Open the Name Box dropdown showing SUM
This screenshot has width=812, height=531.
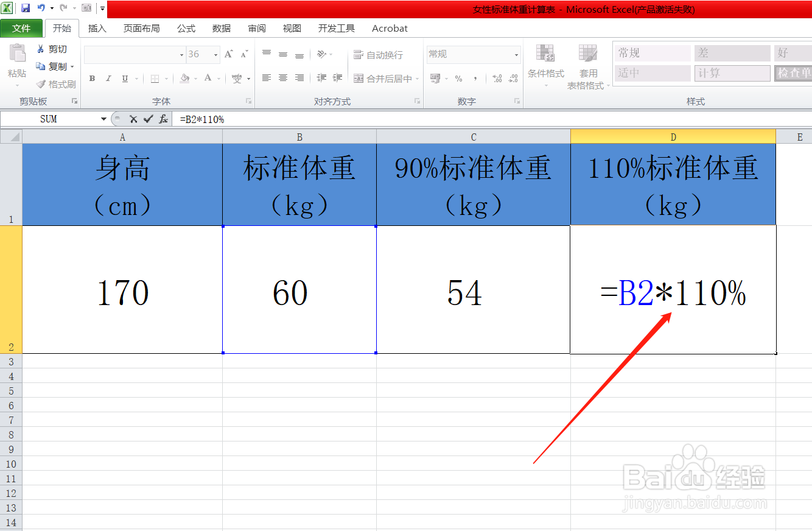click(x=103, y=119)
